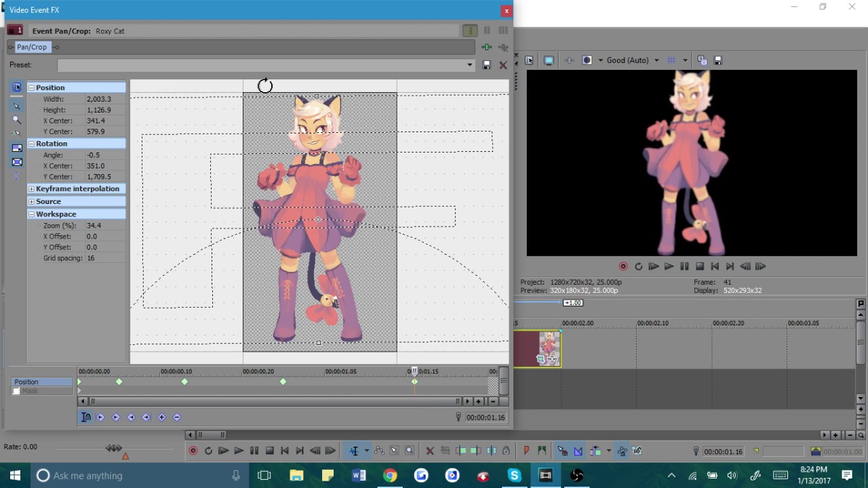Toggle Auto Ripple on main toolbar
This screenshot has height=488, width=868.
point(595,451)
